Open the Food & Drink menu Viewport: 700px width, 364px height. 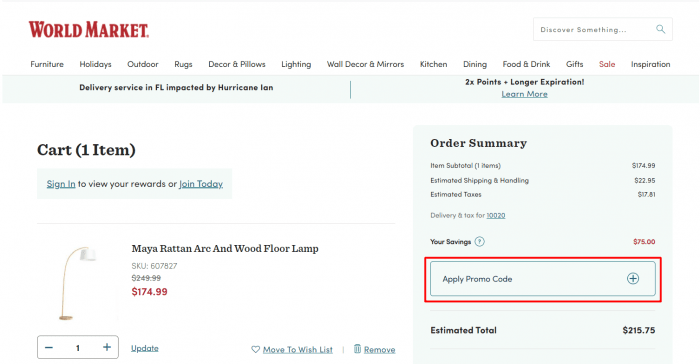click(526, 64)
